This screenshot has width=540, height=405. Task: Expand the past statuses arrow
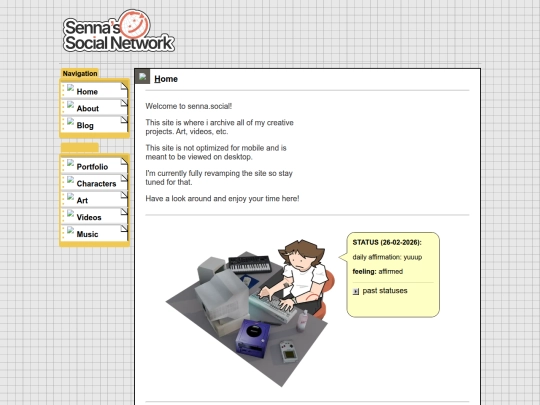coord(356,291)
